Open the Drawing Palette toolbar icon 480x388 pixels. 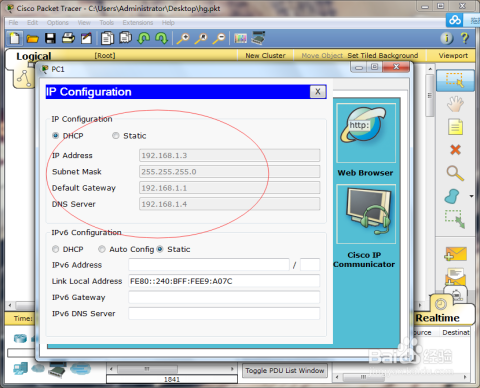click(x=240, y=38)
